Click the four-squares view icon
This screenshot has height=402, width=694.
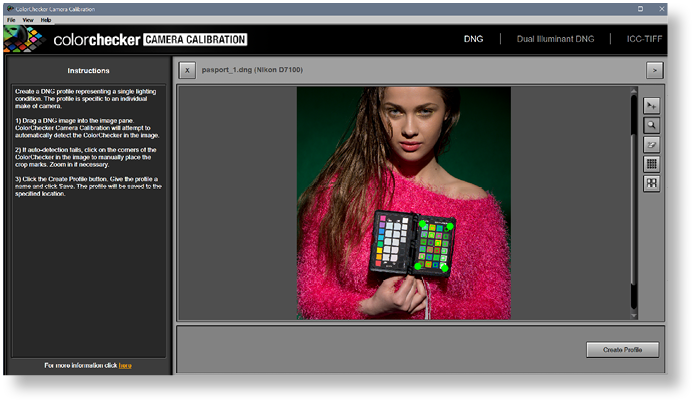[651, 183]
